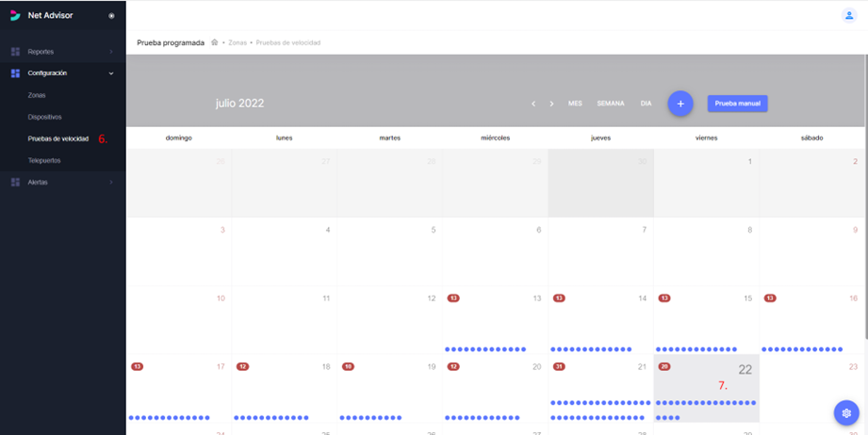Select day 11 calendar cell
The height and width of the screenshot is (435, 868).
click(285, 320)
